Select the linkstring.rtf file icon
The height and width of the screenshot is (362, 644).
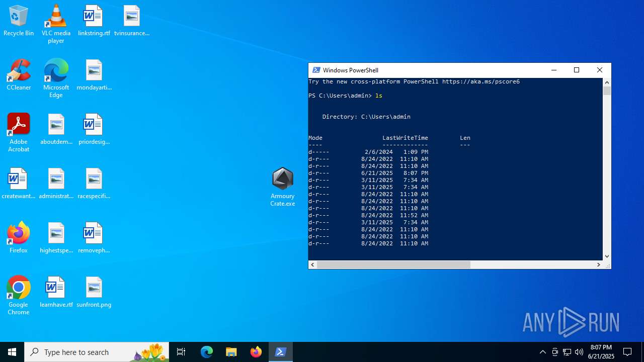coord(94,21)
